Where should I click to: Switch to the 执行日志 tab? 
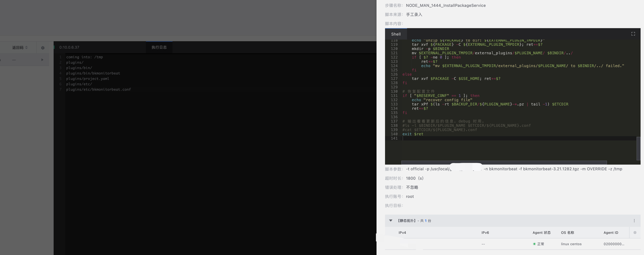(159, 47)
